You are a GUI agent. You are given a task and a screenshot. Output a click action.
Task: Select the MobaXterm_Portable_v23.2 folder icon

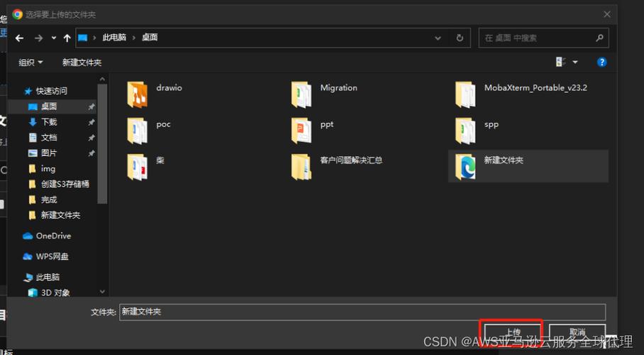(x=465, y=94)
